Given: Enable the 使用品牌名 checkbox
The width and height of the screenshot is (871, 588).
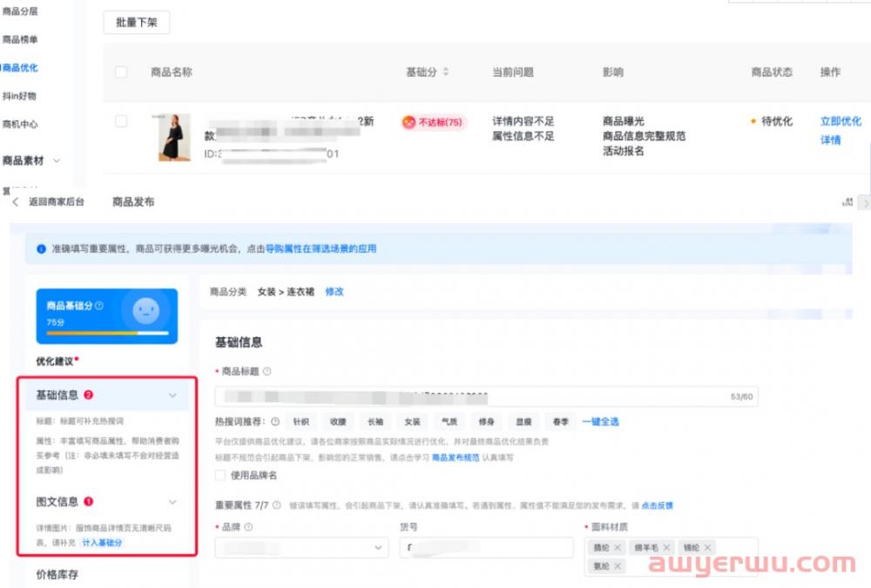Looking at the screenshot, I should 220,475.
